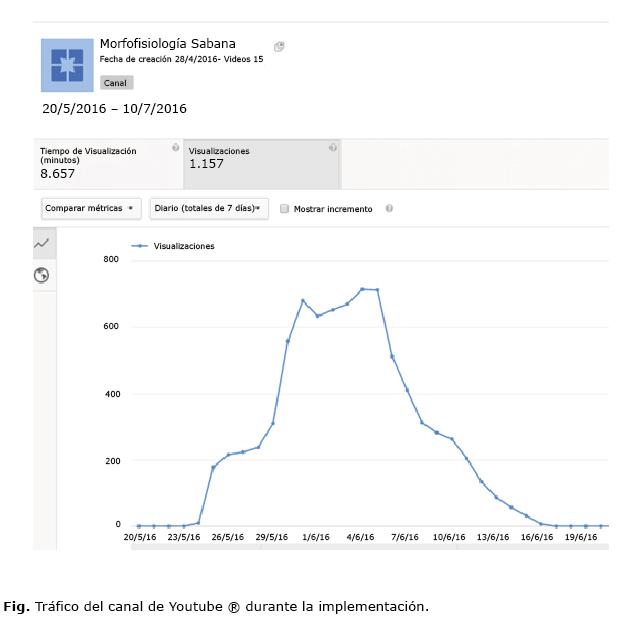Open the Morfofisiología Sabana channel title

point(168,44)
